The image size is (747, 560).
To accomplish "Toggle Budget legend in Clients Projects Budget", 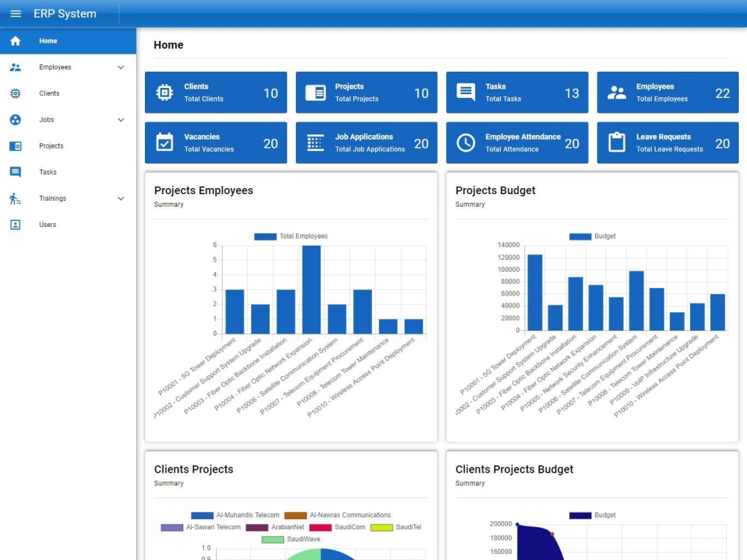I will [580, 515].
